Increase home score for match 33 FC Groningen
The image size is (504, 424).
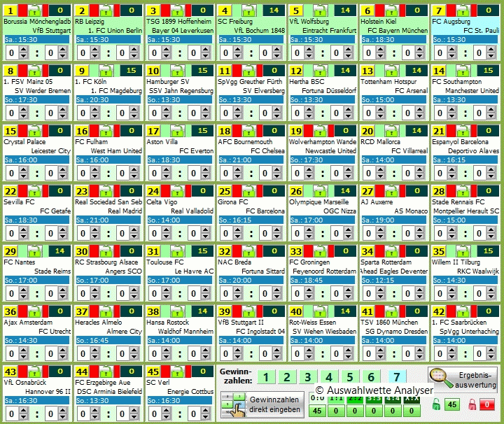(309, 290)
